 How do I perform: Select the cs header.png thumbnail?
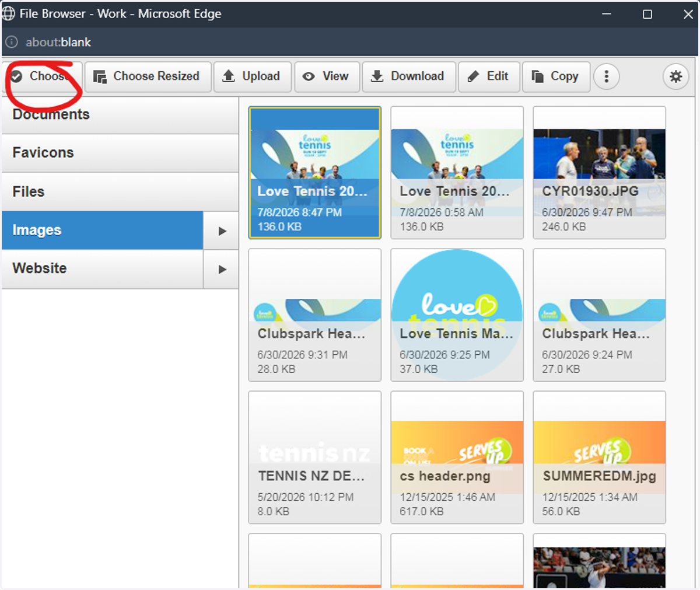pos(457,458)
